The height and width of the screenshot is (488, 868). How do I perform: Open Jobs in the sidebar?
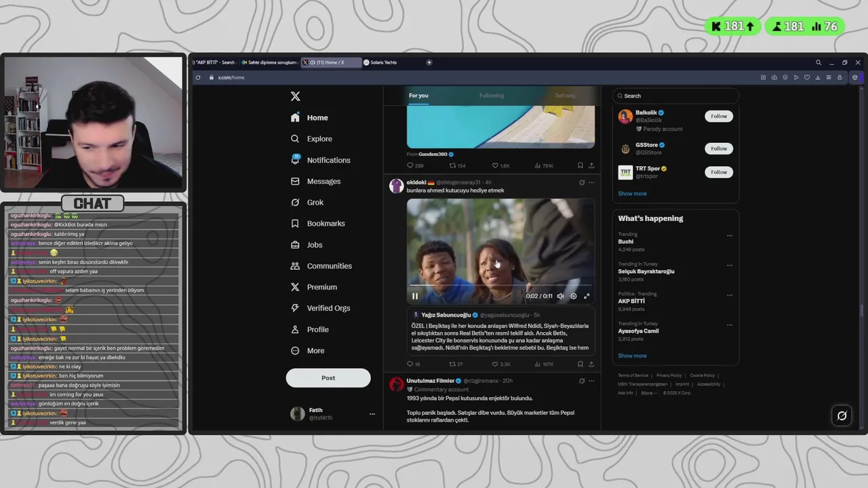pyautogui.click(x=307, y=245)
